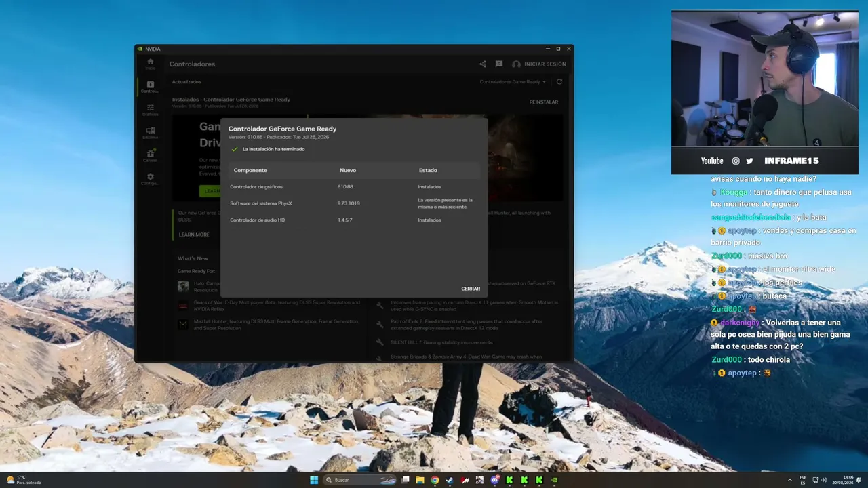Select the Controlador de gráficos row

click(x=354, y=186)
